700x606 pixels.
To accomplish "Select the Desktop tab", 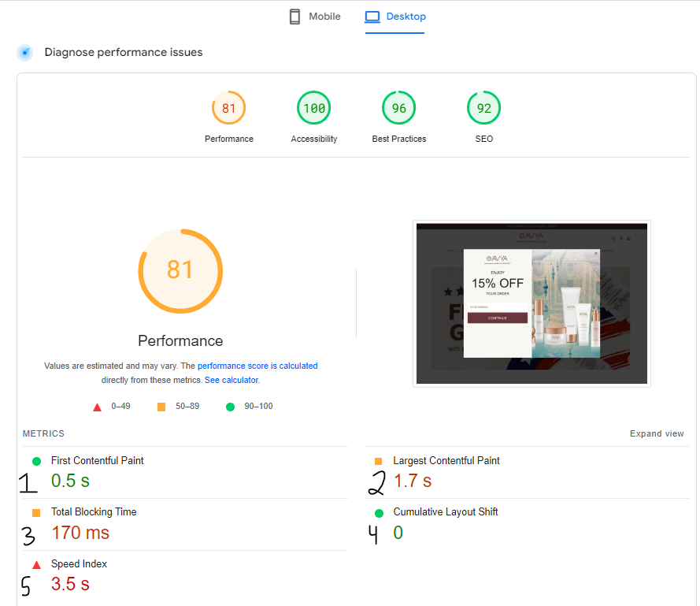I will click(395, 17).
